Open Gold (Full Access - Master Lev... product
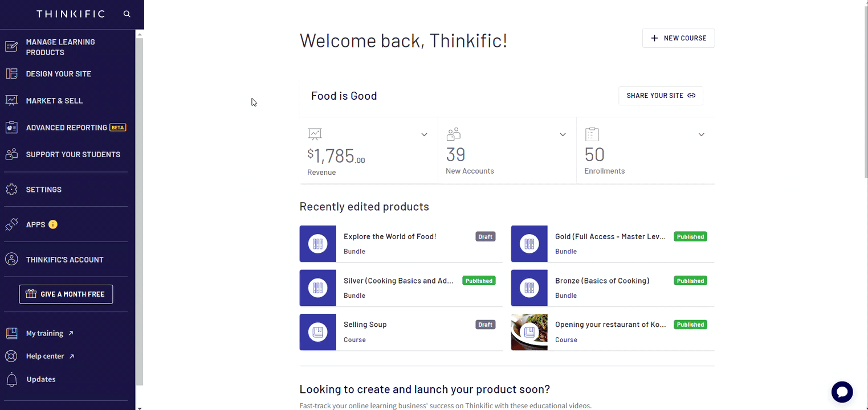868x410 pixels. click(610, 236)
